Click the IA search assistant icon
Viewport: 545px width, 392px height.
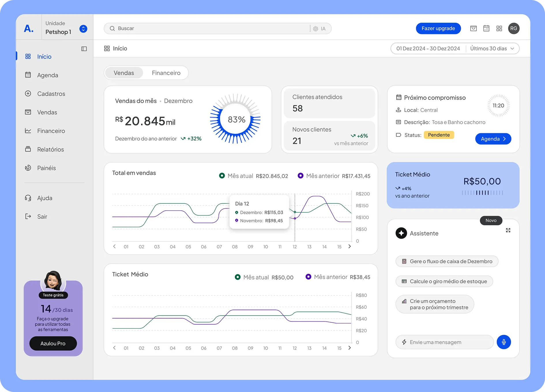319,29
